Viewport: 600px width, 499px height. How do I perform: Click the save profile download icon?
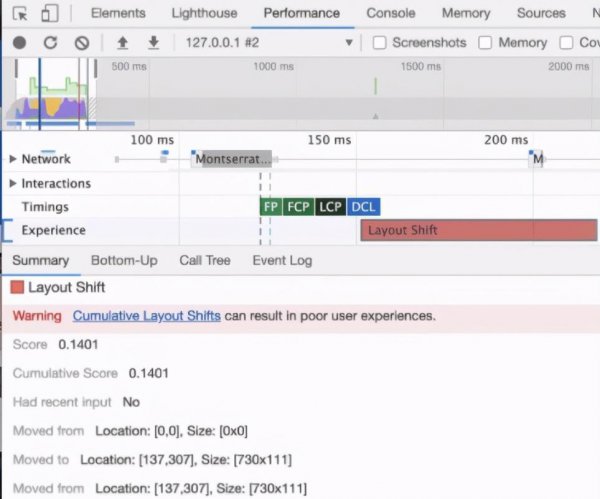pos(153,43)
